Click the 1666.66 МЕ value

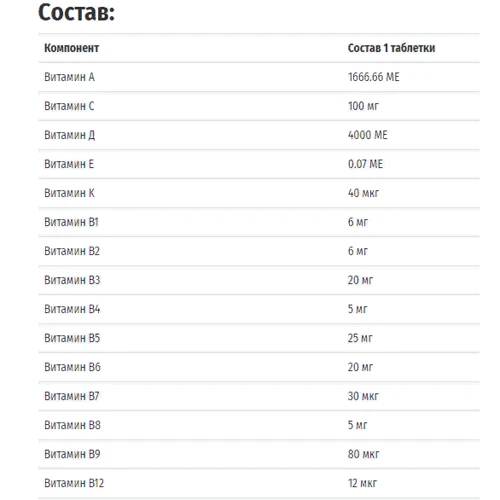coord(373,77)
